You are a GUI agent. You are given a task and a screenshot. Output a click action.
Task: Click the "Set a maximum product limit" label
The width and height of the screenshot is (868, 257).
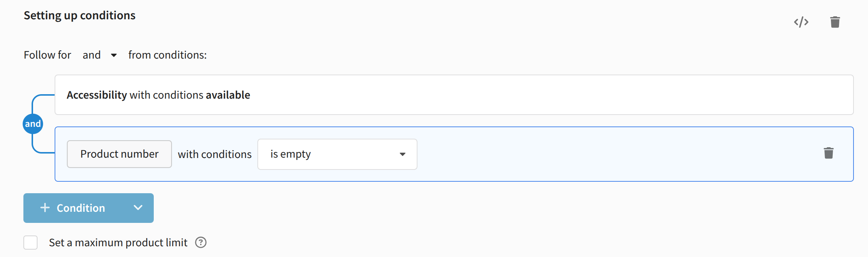coord(118,243)
